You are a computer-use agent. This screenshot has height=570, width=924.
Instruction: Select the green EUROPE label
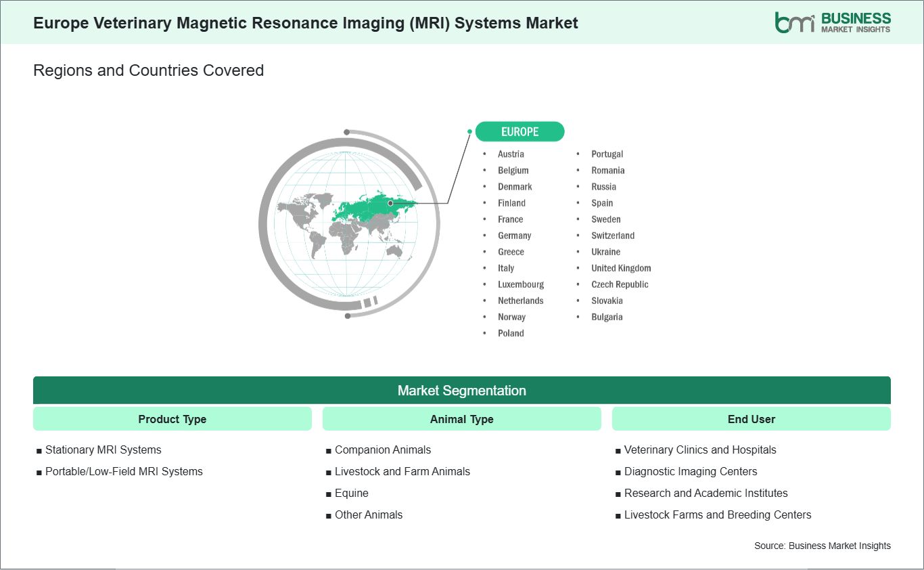[x=519, y=131]
